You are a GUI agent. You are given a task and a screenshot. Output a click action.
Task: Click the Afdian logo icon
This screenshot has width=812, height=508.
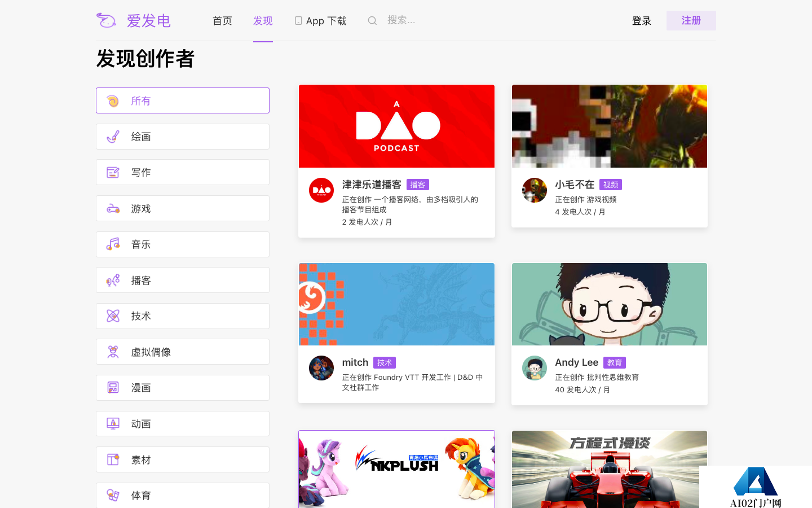pyautogui.click(x=106, y=20)
